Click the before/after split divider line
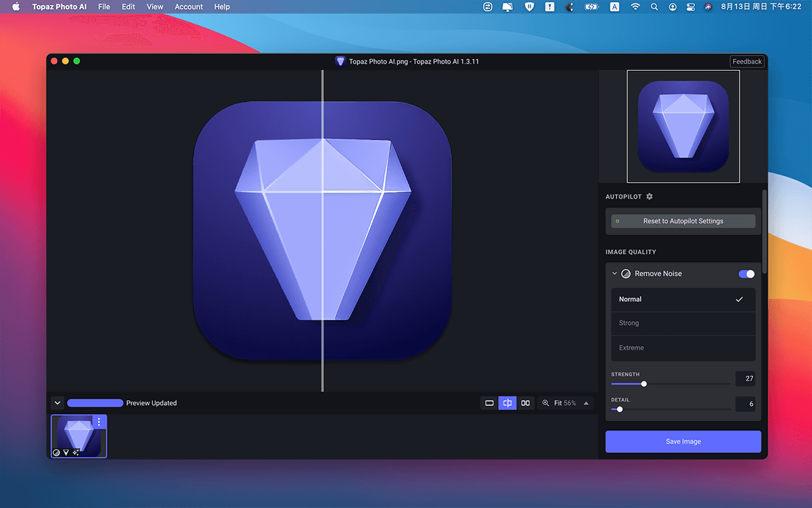Viewport: 812px width, 508px height. [x=322, y=230]
